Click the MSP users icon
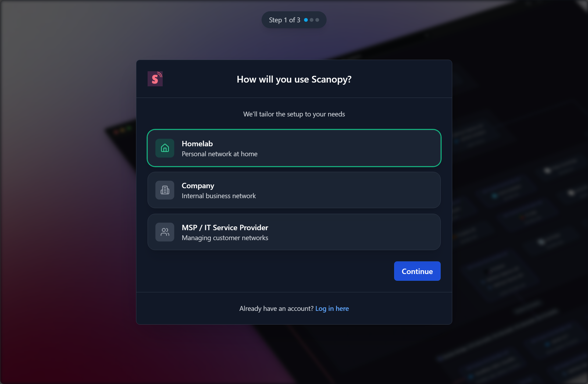This screenshot has height=384, width=588. point(165,232)
